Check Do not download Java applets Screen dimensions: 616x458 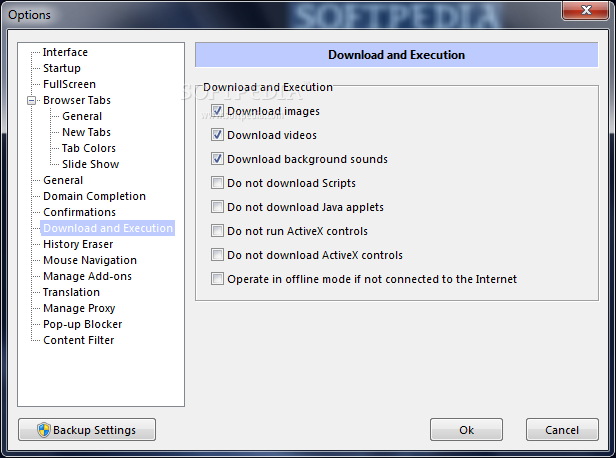click(x=217, y=207)
